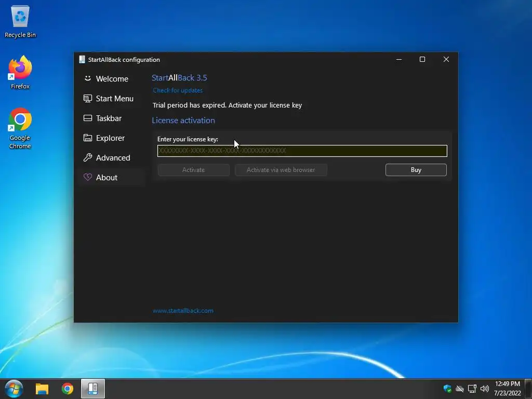Open the clock and date display

point(507,389)
